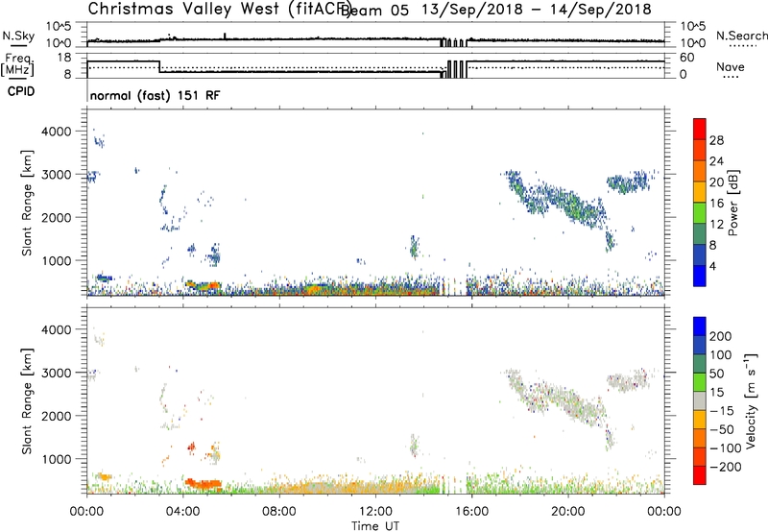Click the '-50' tick on Velocity colorbar

tap(722, 429)
